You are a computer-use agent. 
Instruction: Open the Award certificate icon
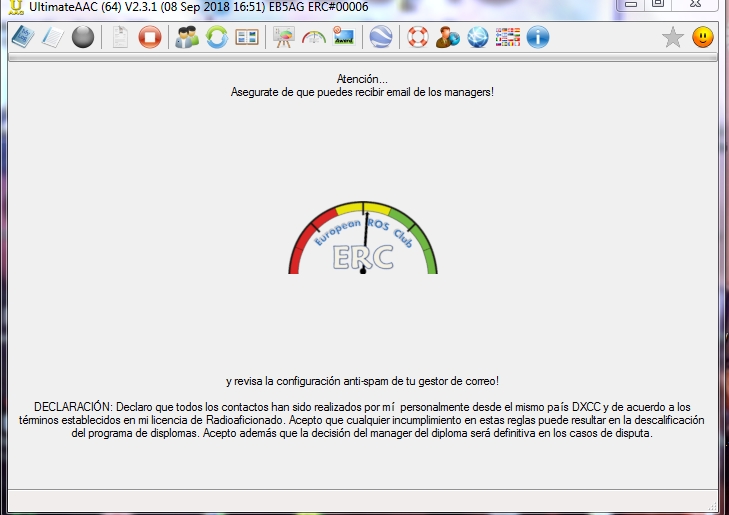tap(344, 36)
